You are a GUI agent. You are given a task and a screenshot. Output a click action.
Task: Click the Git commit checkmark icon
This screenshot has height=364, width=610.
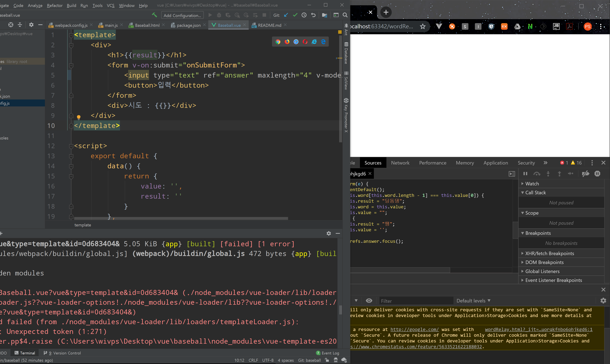(x=295, y=15)
